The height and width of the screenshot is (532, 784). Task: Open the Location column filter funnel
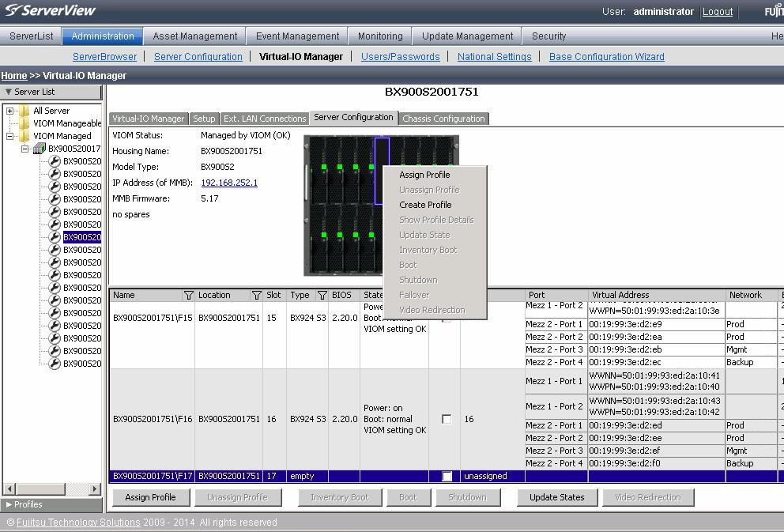pyautogui.click(x=257, y=294)
